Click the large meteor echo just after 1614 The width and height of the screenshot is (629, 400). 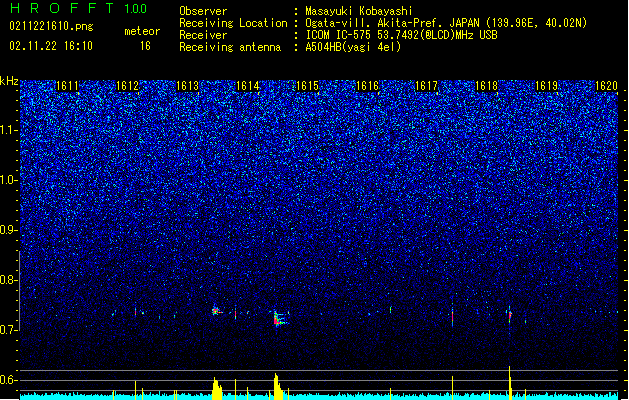point(279,319)
